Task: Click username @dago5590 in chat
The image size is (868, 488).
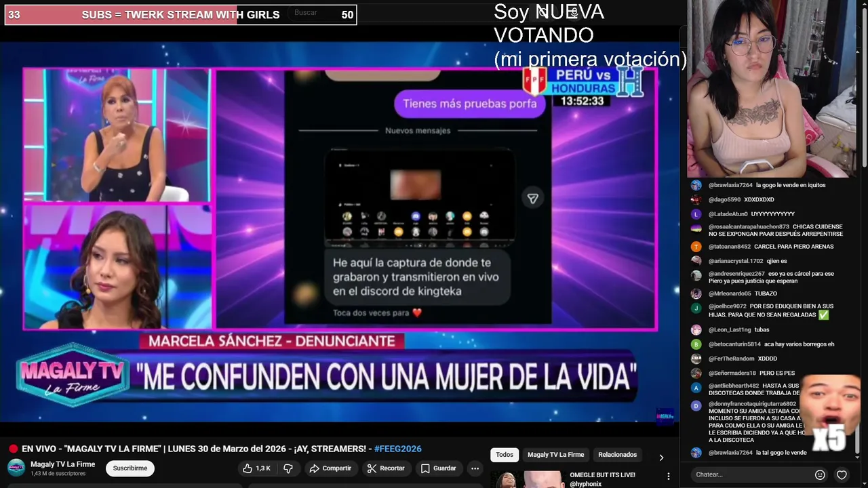Action: (725, 199)
